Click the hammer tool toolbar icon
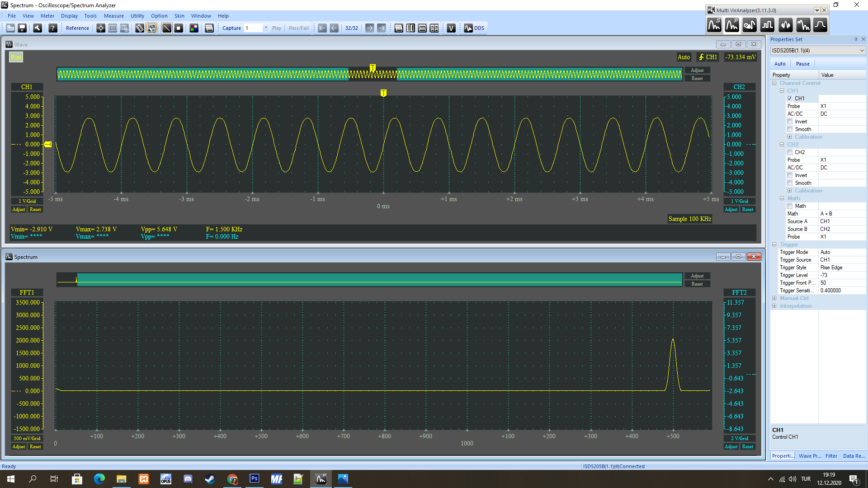Viewport: 868px width, 488px height. 38,28
